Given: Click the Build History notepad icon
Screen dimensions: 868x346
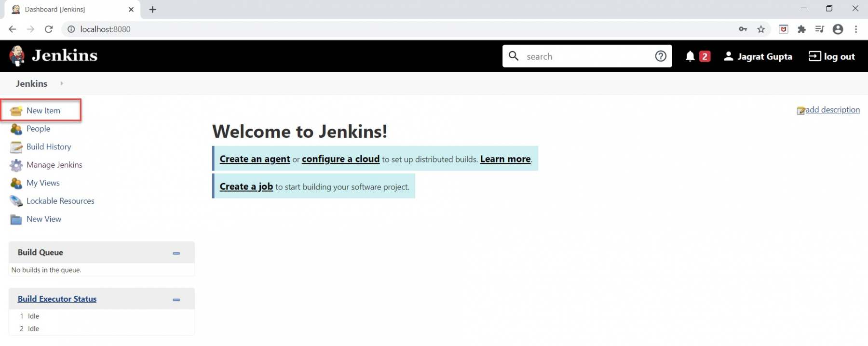Looking at the screenshot, I should point(16,147).
